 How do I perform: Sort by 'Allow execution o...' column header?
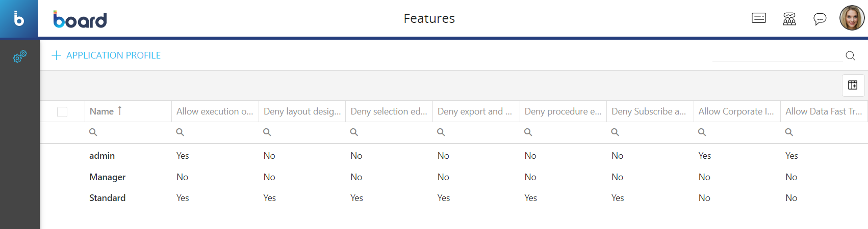[215, 111]
